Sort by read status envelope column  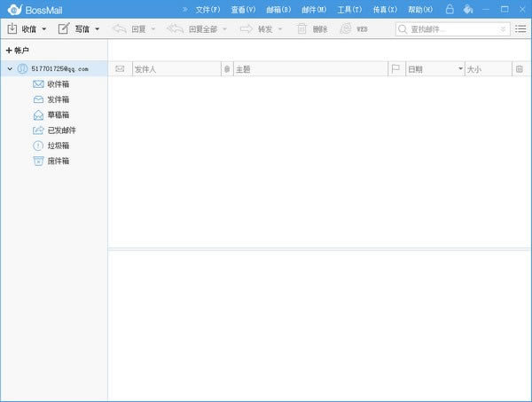coord(120,69)
